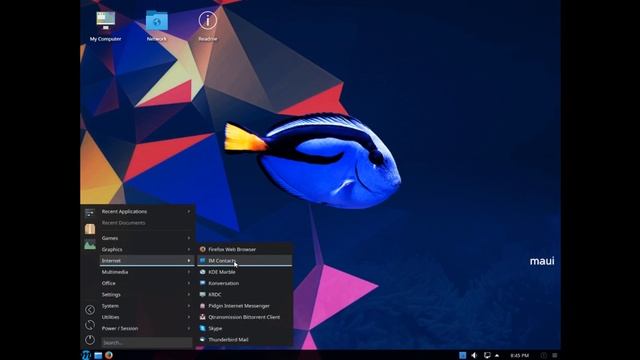Expand the Graphics submenu arrow

point(189,249)
